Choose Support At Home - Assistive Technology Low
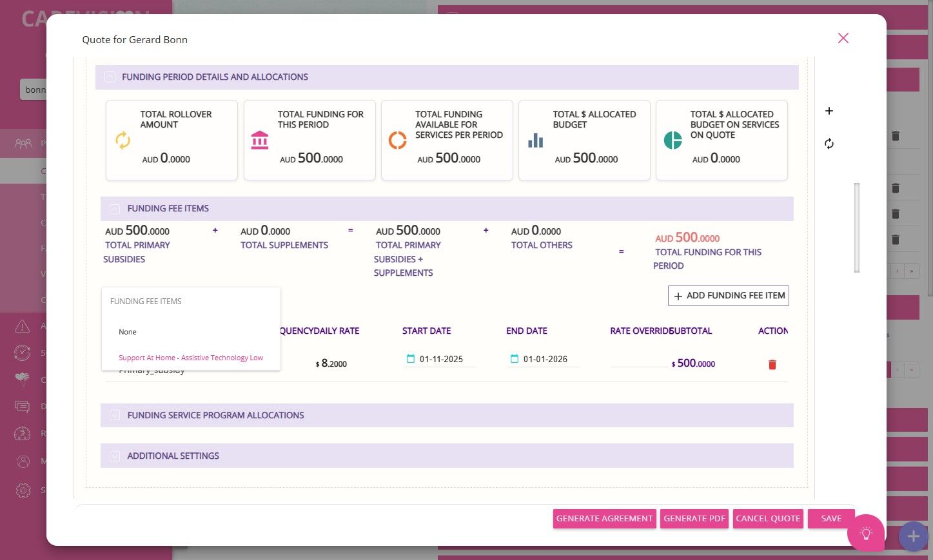 pyautogui.click(x=191, y=358)
